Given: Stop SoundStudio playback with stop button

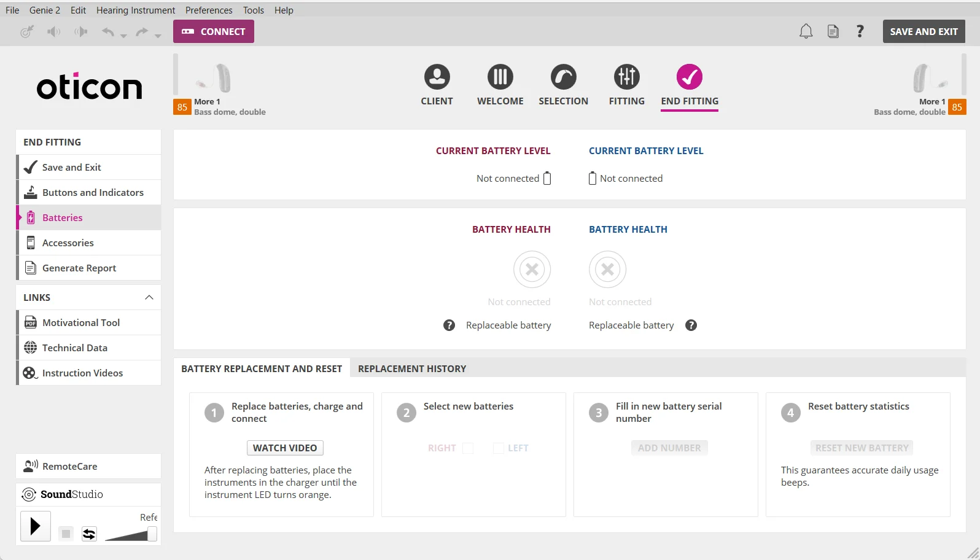Looking at the screenshot, I should coord(66,534).
